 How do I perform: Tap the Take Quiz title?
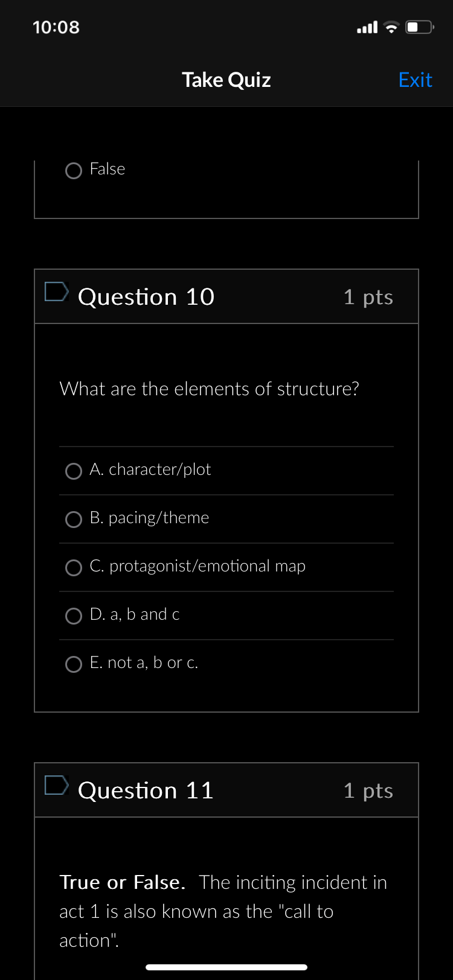[226, 79]
